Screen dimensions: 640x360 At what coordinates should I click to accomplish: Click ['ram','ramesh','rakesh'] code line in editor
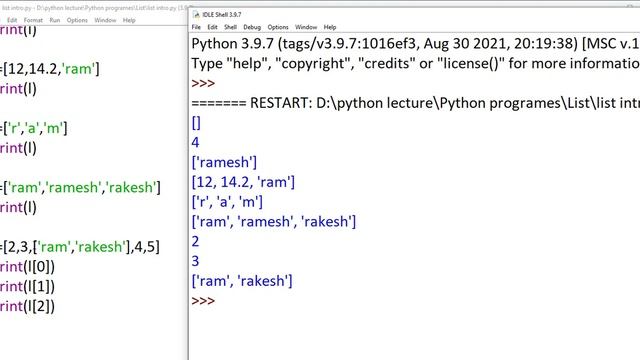click(80, 187)
